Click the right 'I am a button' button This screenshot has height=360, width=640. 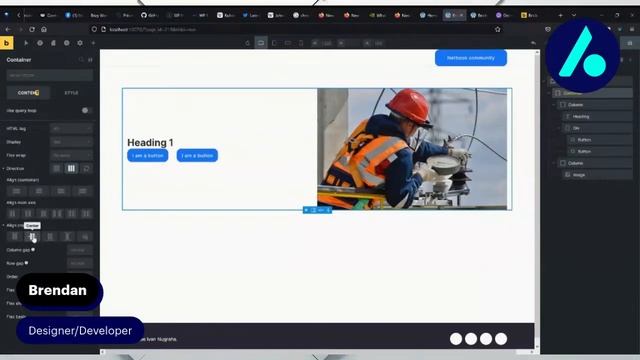coord(197,156)
